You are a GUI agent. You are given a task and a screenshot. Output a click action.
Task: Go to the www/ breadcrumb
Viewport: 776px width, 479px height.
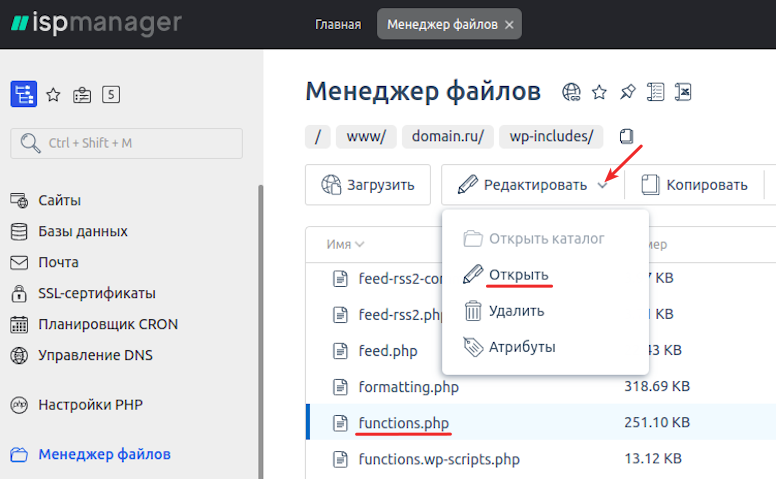click(366, 137)
